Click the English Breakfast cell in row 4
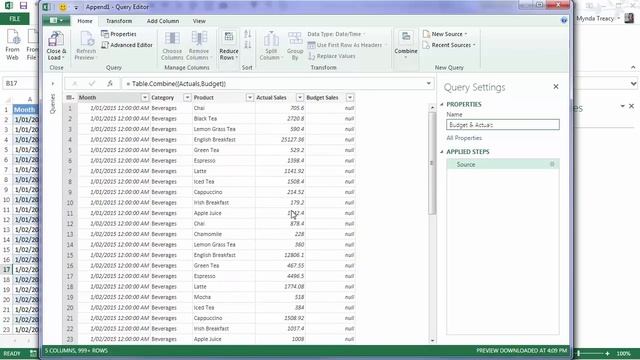Image resolution: width=640 pixels, height=360 pixels. click(x=224, y=140)
